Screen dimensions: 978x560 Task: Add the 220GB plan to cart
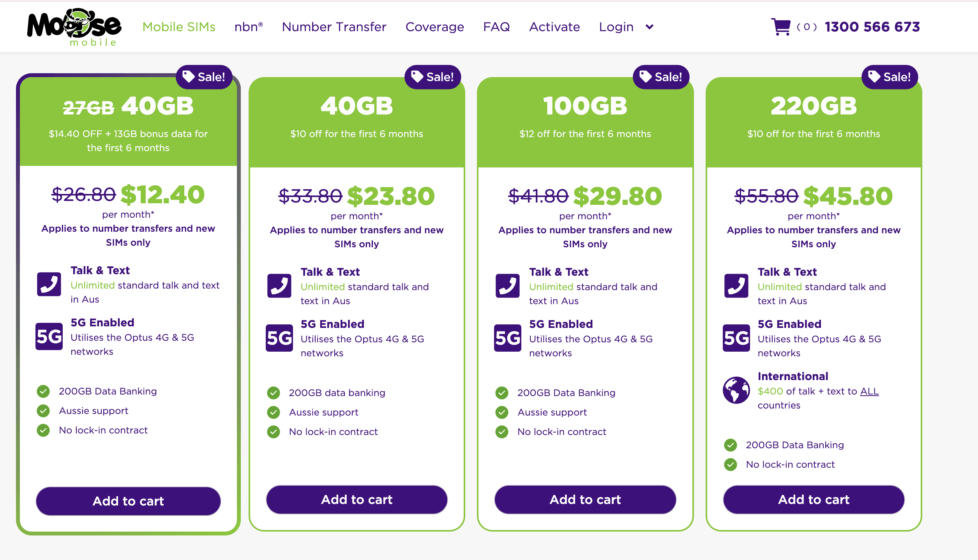(814, 500)
